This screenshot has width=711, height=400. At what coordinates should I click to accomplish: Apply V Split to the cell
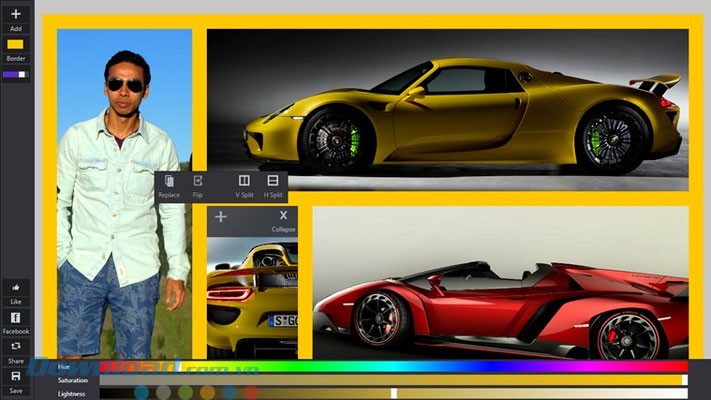[x=244, y=181]
